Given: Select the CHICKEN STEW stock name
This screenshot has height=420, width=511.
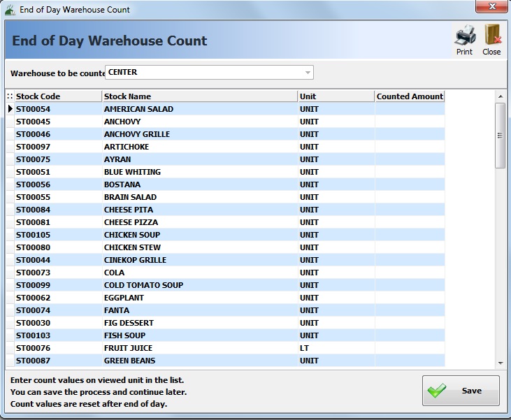Looking at the screenshot, I should (x=132, y=247).
